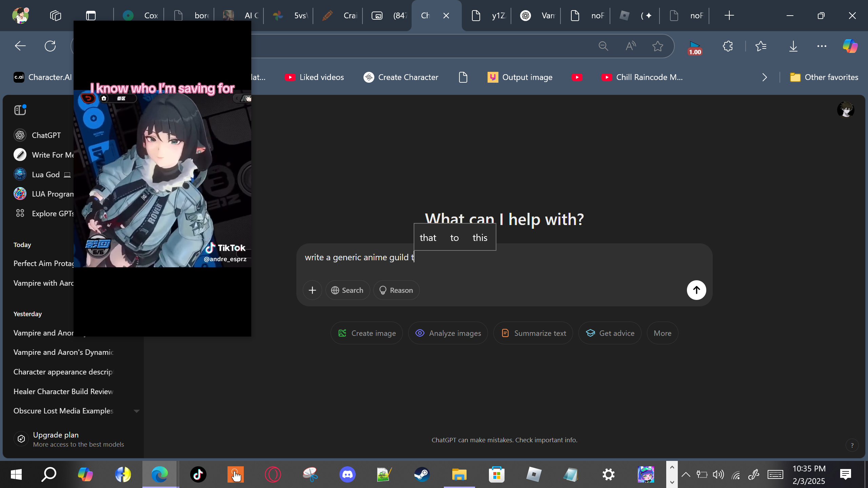This screenshot has width=868, height=488.
Task: Open the Edge profile avatar
Action: 20,16
